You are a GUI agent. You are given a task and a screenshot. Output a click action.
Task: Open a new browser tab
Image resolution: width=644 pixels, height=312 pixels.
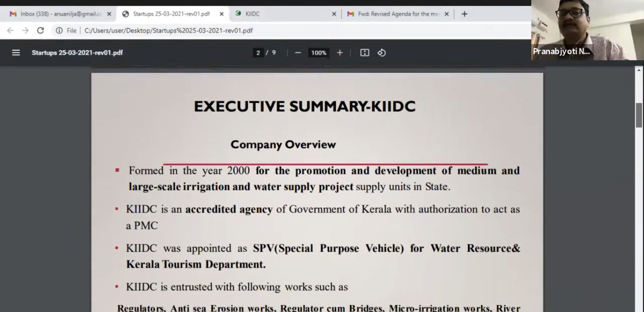click(x=464, y=14)
